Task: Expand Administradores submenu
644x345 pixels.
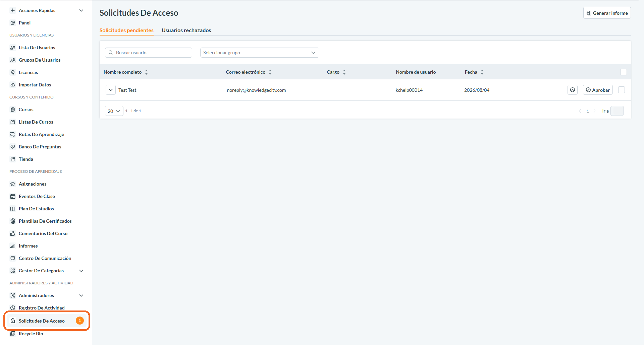Action: [81, 295]
